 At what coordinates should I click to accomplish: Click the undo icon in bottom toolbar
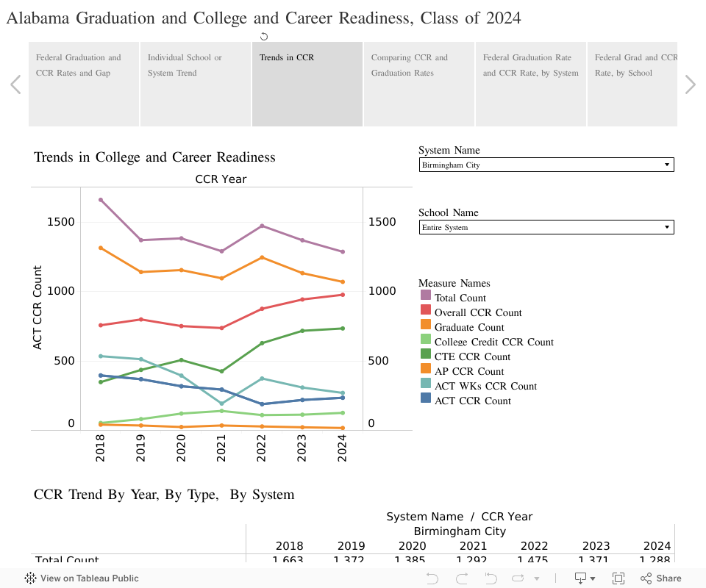click(432, 578)
